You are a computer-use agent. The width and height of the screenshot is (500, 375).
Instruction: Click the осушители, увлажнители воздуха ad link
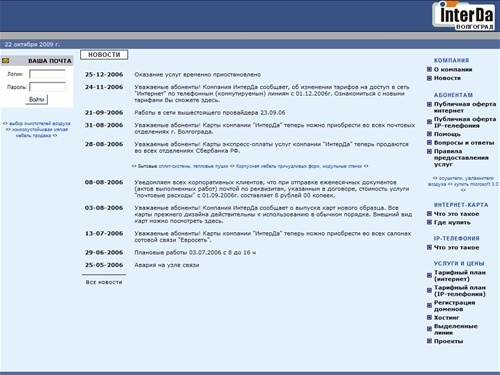point(462,181)
